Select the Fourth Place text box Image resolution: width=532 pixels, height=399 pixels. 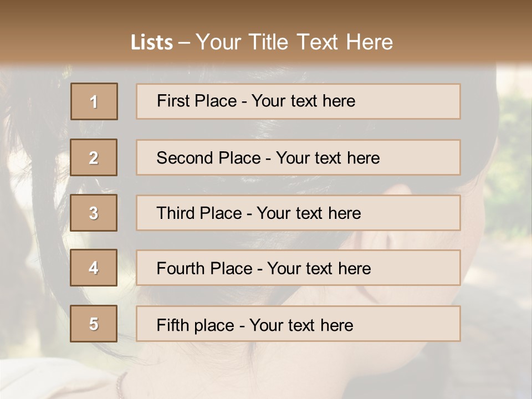(298, 268)
